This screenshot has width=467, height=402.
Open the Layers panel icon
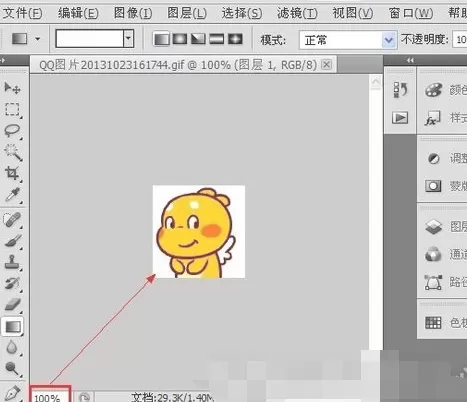433,227
